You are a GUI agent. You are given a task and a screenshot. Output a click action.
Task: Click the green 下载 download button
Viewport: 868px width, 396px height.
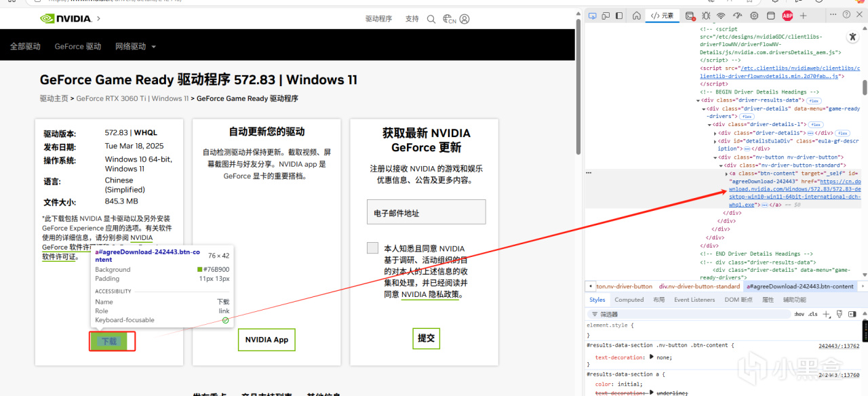(108, 341)
